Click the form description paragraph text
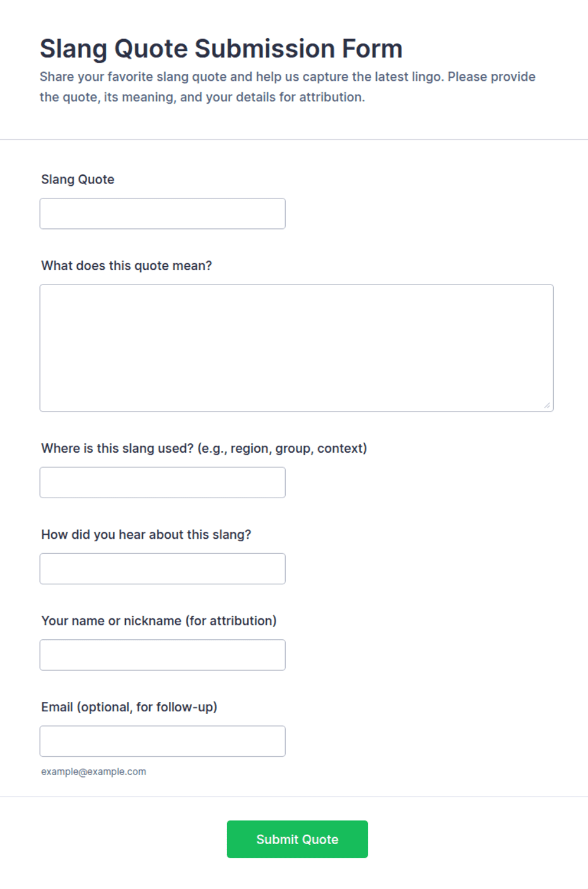This screenshot has height=889, width=588. pos(288,87)
